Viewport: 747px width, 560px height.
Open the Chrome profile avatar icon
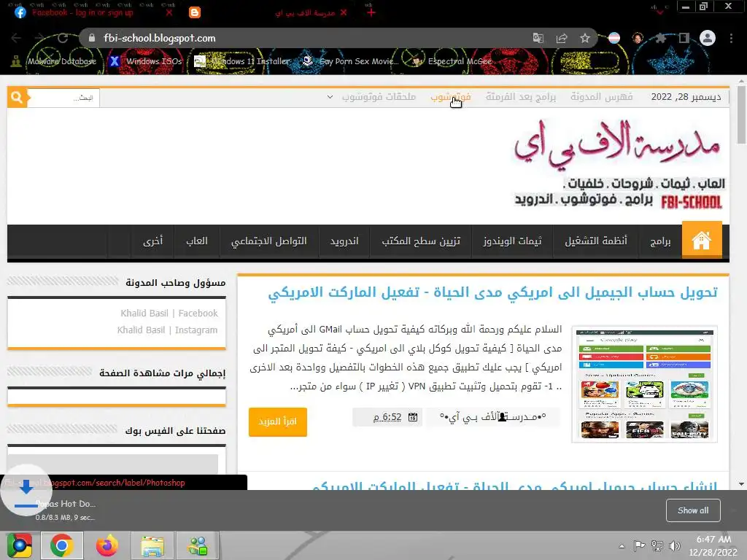708,38
